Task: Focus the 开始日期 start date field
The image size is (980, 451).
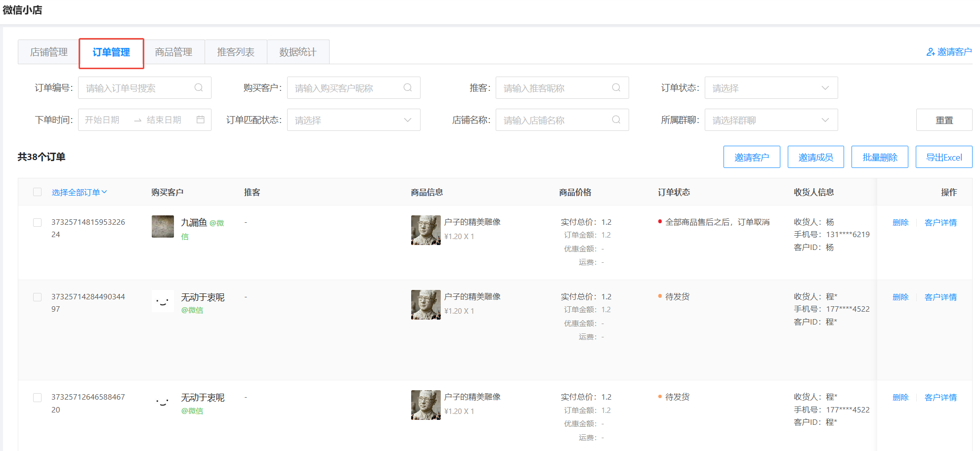Action: [x=102, y=120]
